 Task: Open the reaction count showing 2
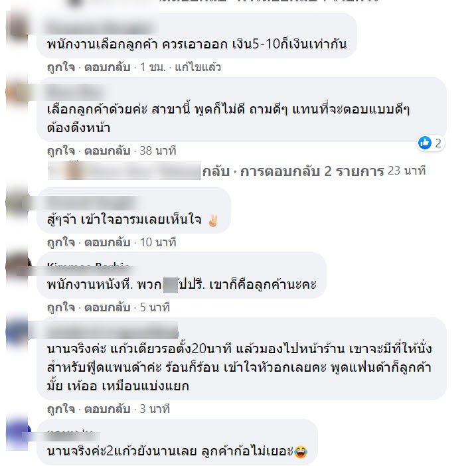[437, 143]
